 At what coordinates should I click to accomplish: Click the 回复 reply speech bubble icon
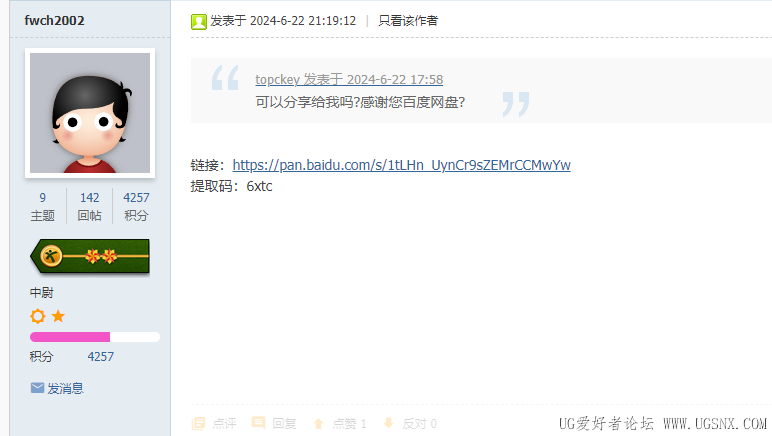pyautogui.click(x=258, y=422)
